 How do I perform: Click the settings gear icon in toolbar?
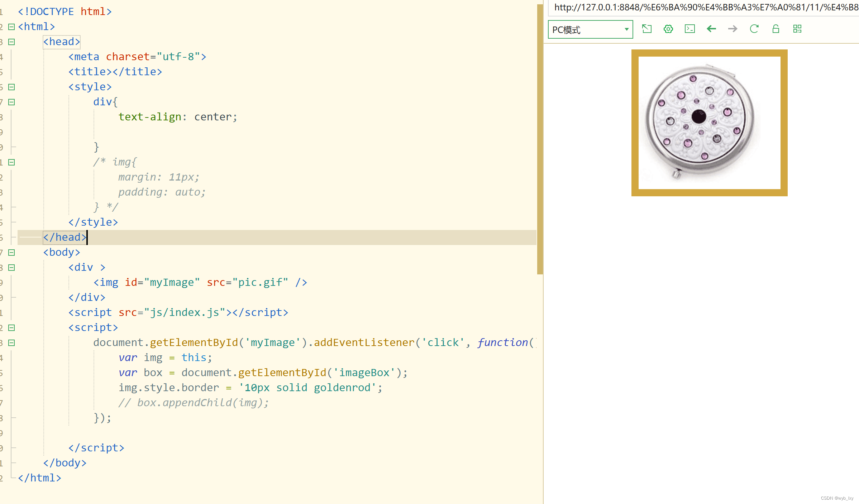tap(668, 29)
